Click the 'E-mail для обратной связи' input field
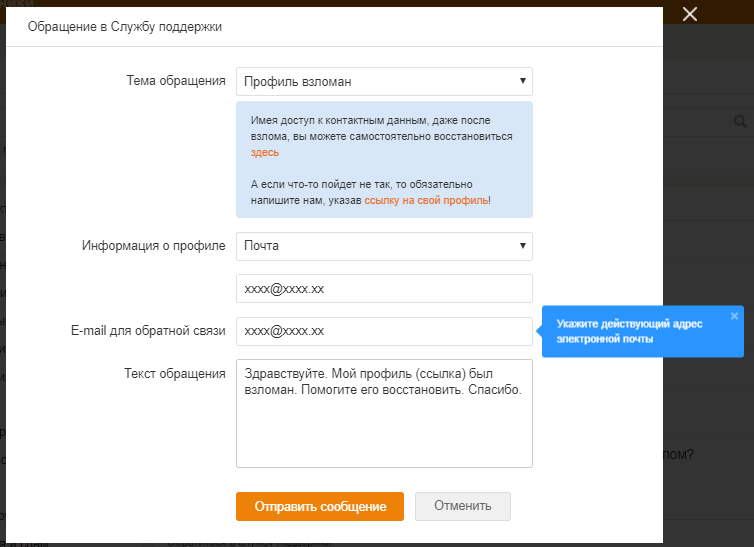This screenshot has height=547, width=754. [384, 331]
